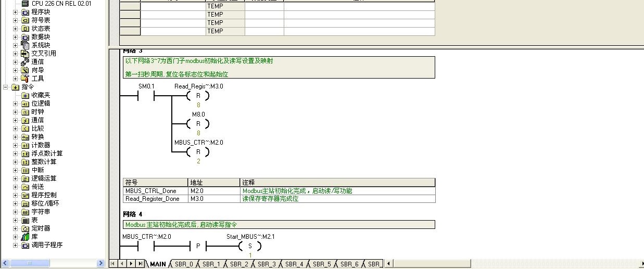
Task: Click the 第一扫秒周期 network comment line
Action: [176, 74]
